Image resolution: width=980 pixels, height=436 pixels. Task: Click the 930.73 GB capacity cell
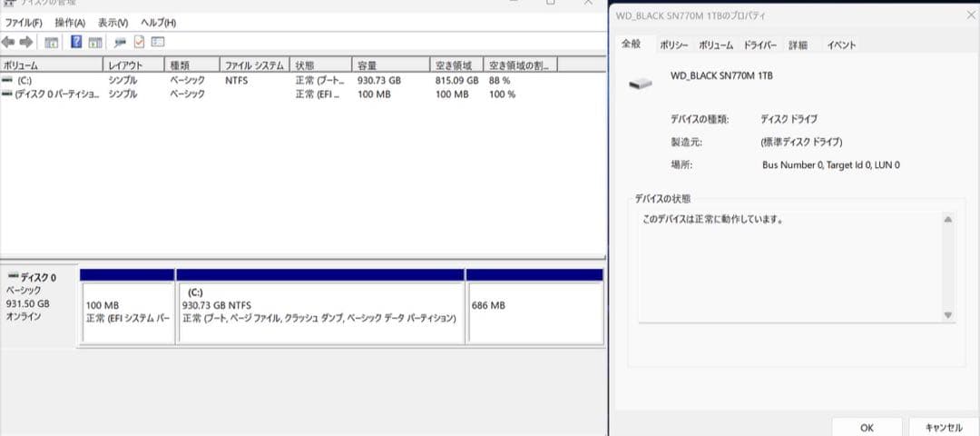pos(378,81)
